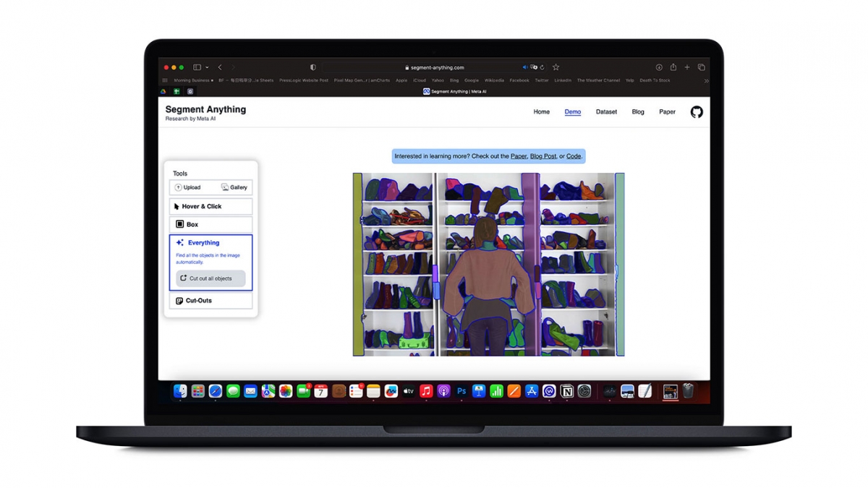Click the Safari share icon

[x=673, y=67]
